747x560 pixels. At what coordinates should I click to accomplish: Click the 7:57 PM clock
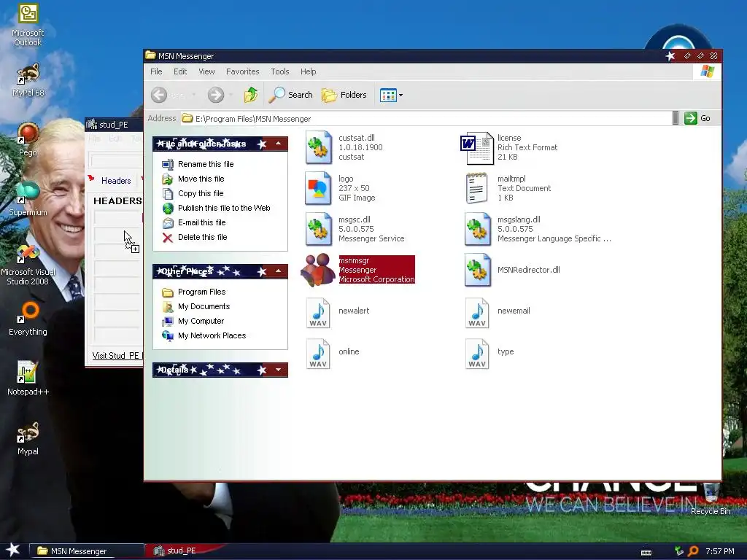click(x=719, y=551)
